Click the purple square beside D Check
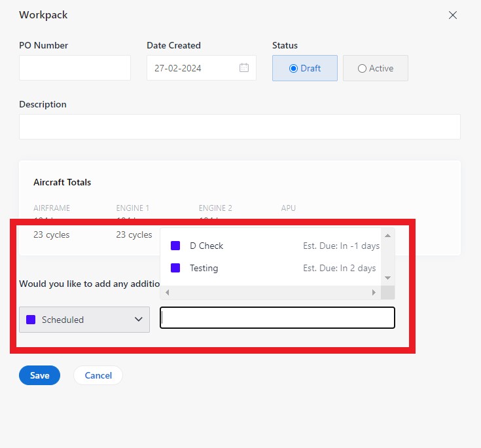Viewport: 481px width, 448px height. tap(175, 246)
